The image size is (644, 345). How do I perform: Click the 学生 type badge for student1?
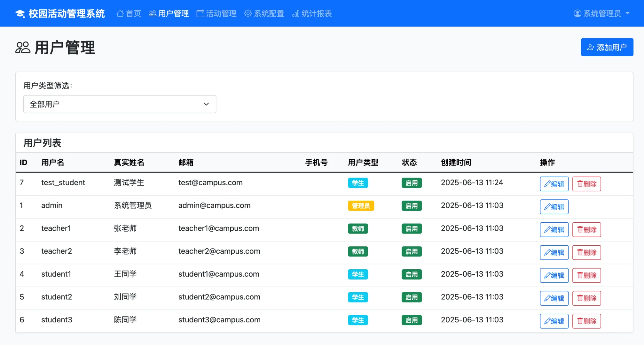[357, 274]
